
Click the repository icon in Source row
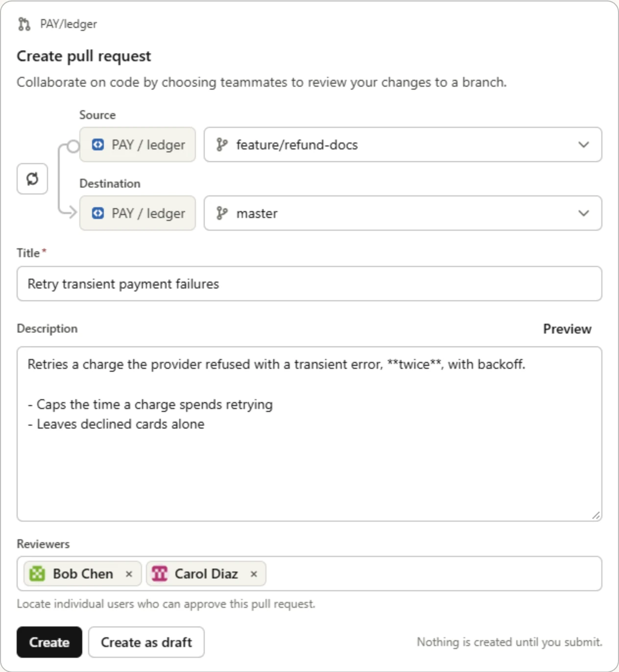[98, 144]
